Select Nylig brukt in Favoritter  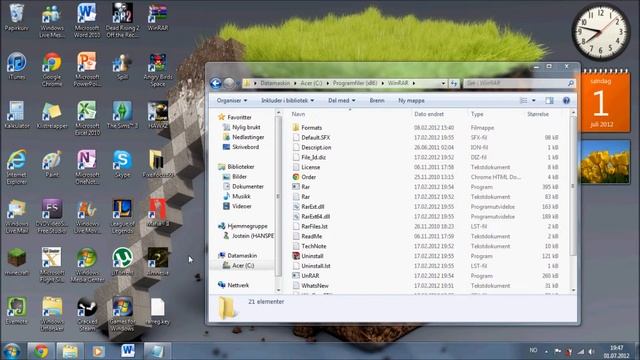coord(242,127)
